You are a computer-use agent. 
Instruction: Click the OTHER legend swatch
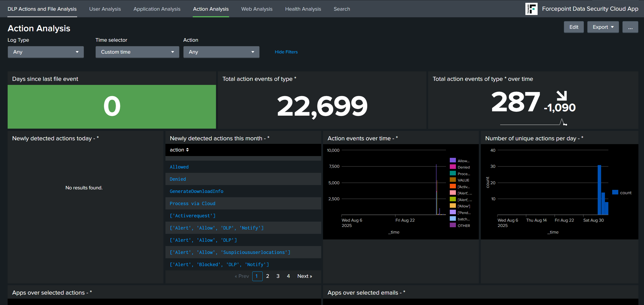click(453, 225)
